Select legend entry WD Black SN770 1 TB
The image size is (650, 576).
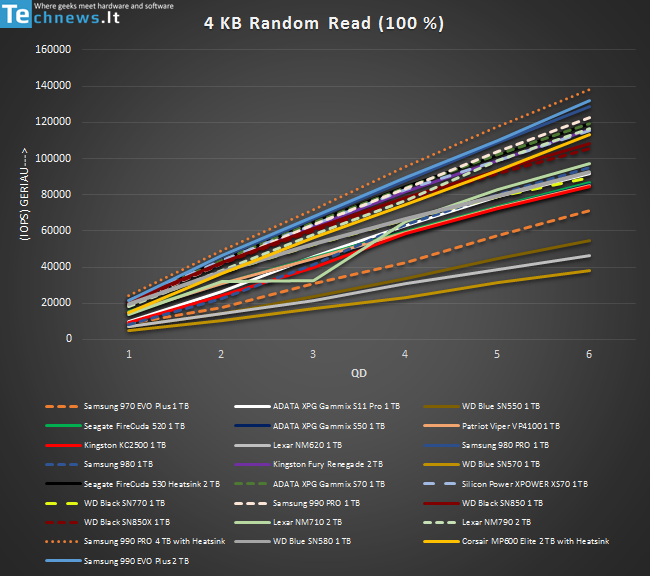[x=105, y=503]
